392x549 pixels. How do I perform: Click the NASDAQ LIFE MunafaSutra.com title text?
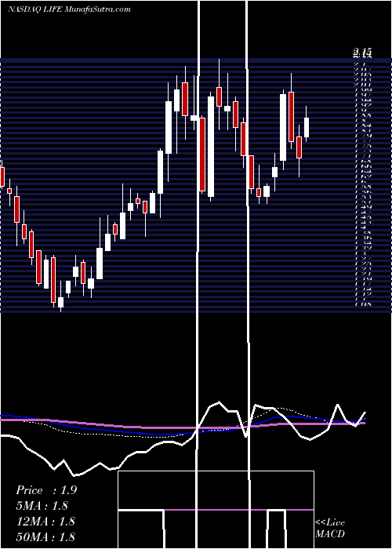pos(69,9)
